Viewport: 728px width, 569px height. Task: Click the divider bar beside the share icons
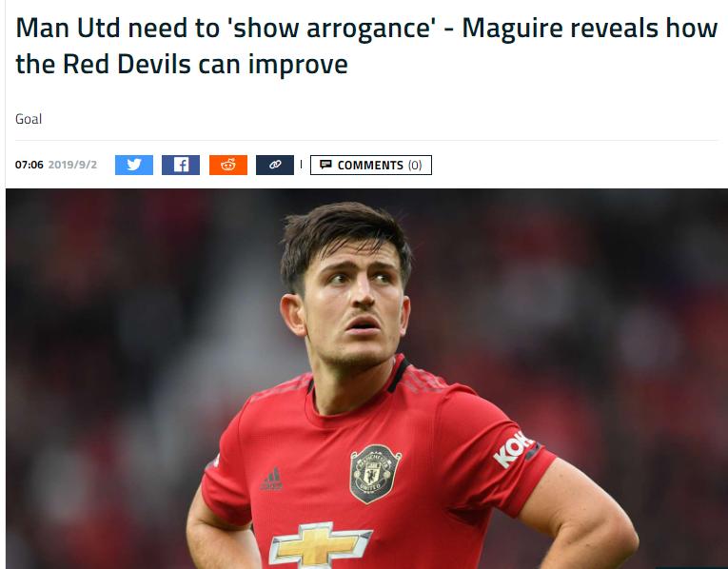coord(302,165)
